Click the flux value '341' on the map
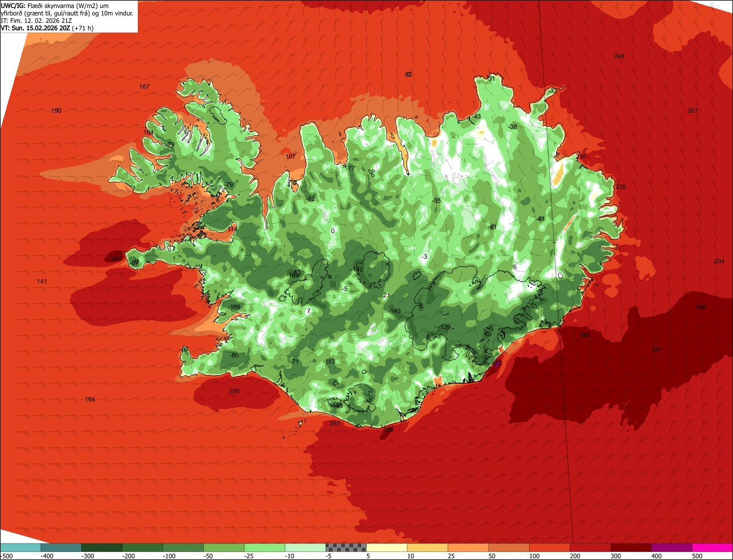Viewport: 733px width, 560px height. point(657,349)
